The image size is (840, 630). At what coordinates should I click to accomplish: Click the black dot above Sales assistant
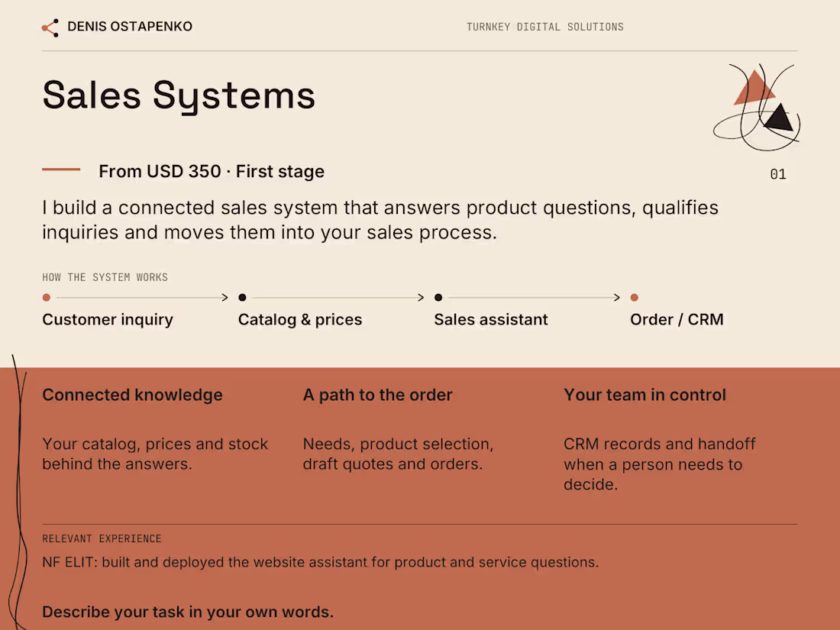click(438, 297)
